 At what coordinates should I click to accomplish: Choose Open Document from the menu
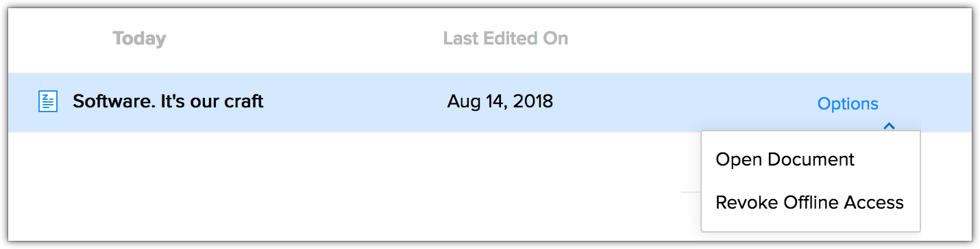click(785, 159)
